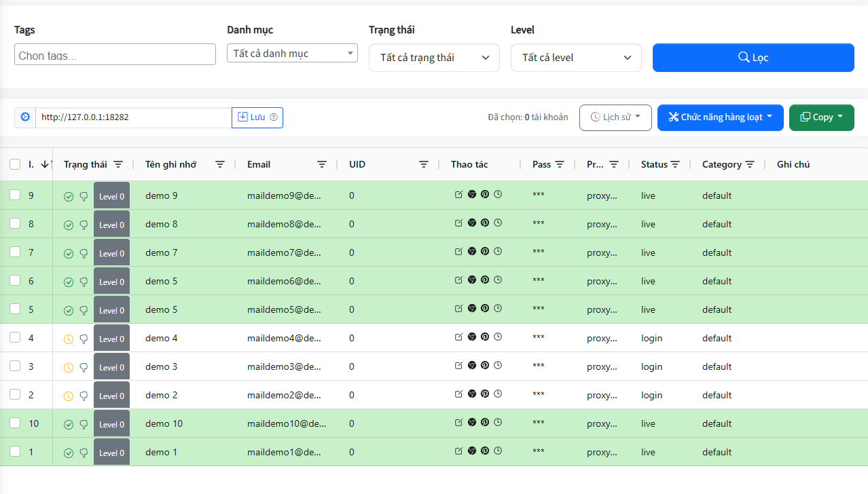Click the edit icon in demo 8 row
Image resolution: width=868 pixels, height=494 pixels.
pyautogui.click(x=458, y=223)
